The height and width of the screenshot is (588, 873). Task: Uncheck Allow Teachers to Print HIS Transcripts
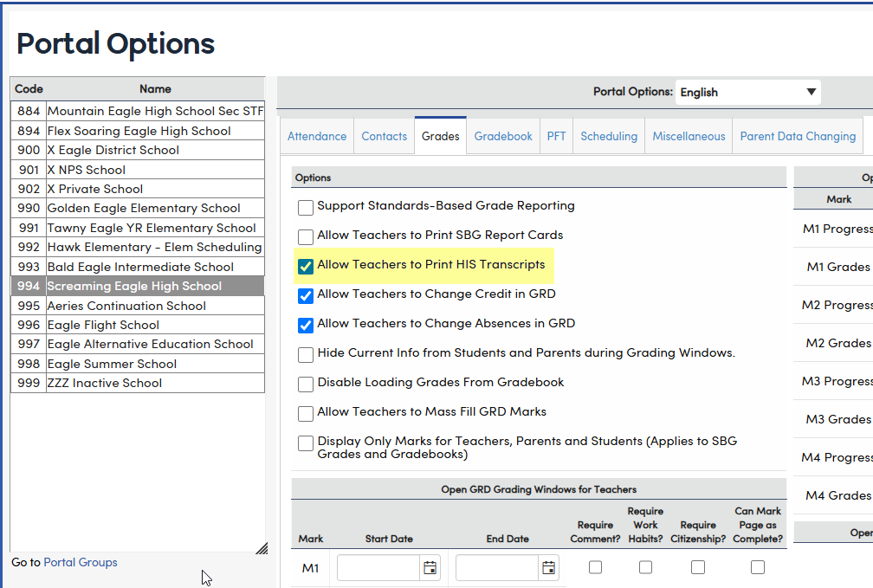(306, 266)
